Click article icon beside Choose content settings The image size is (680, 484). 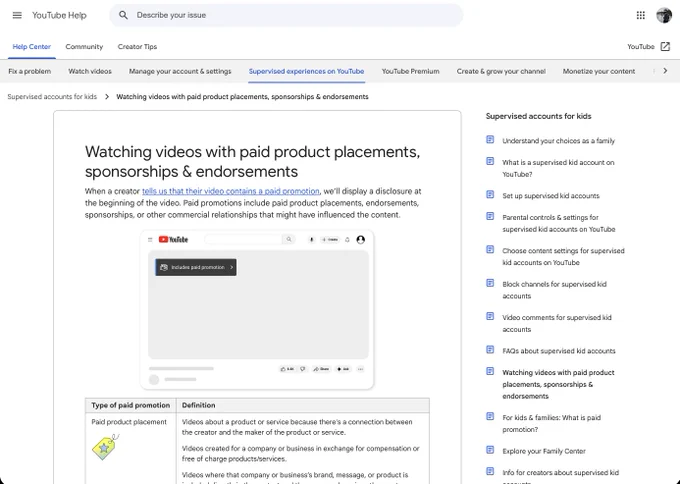490,249
